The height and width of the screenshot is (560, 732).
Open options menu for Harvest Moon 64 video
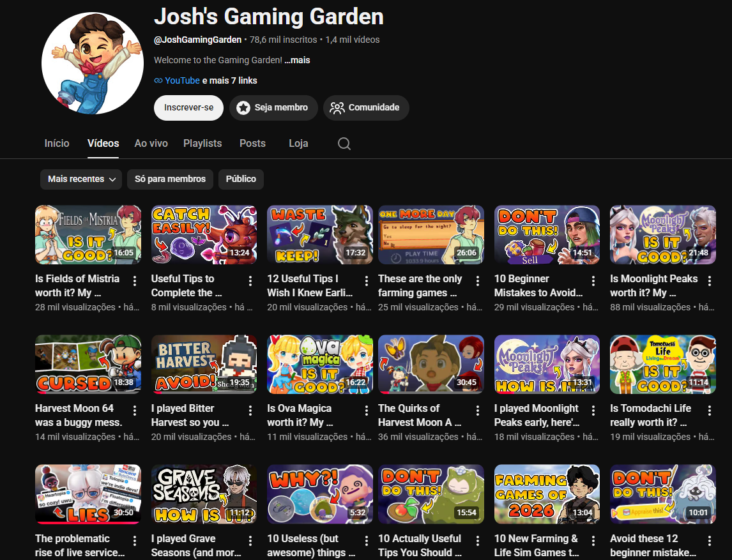tap(134, 410)
